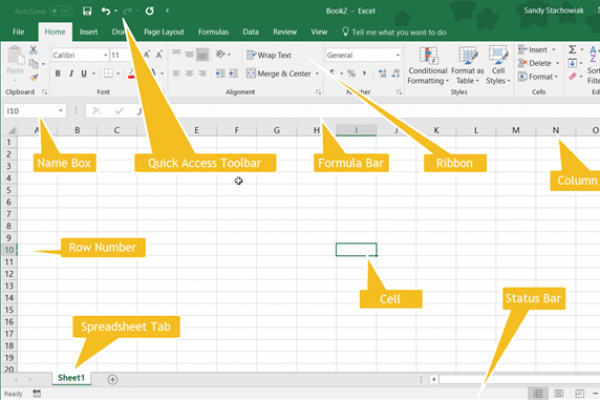This screenshot has width=600, height=400.
Task: Click Format as Table
Action: pyautogui.click(x=467, y=64)
